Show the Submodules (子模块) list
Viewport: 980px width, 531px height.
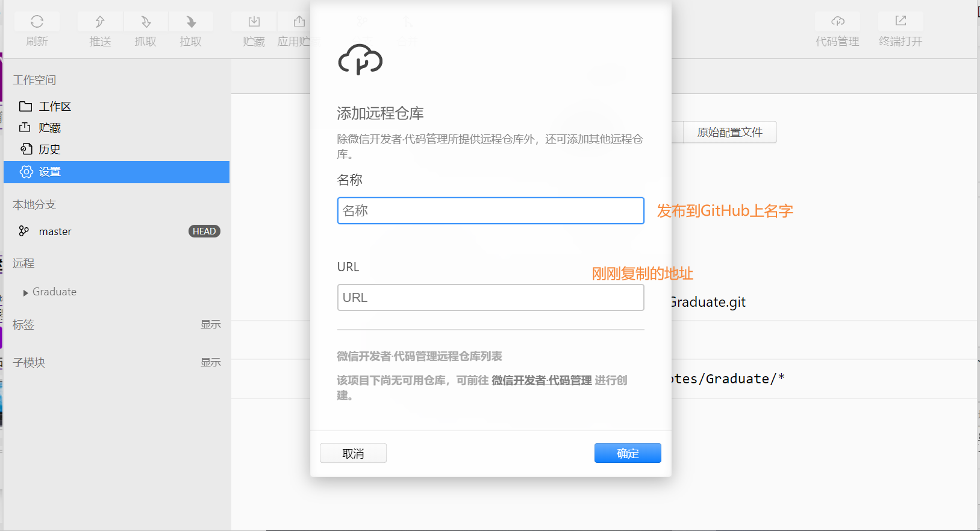210,362
